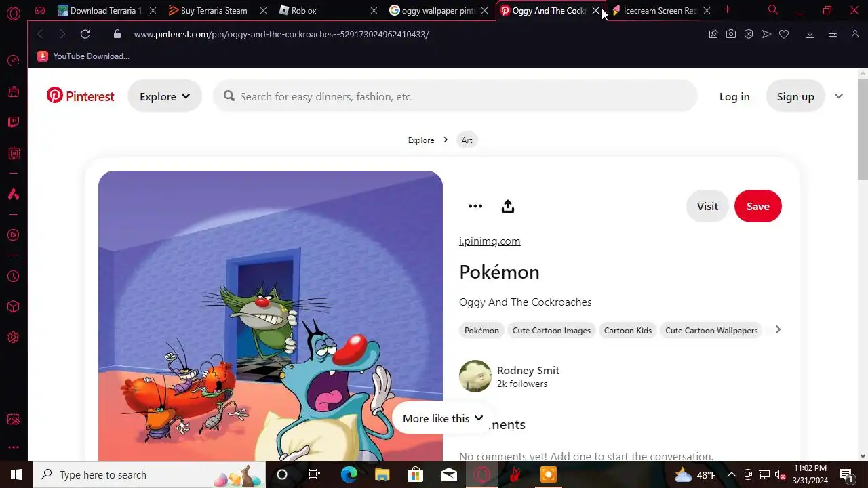Open Extensions cube icon in sidebar
Screen dimensions: 868x488
pyautogui.click(x=14, y=307)
